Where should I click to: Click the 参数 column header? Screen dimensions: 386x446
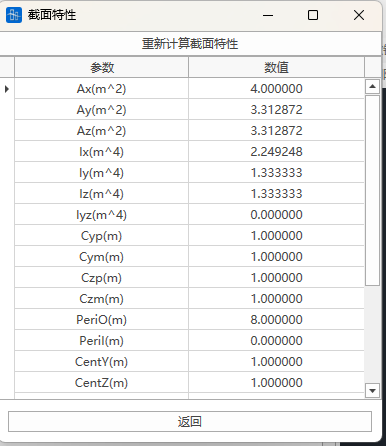(x=102, y=68)
